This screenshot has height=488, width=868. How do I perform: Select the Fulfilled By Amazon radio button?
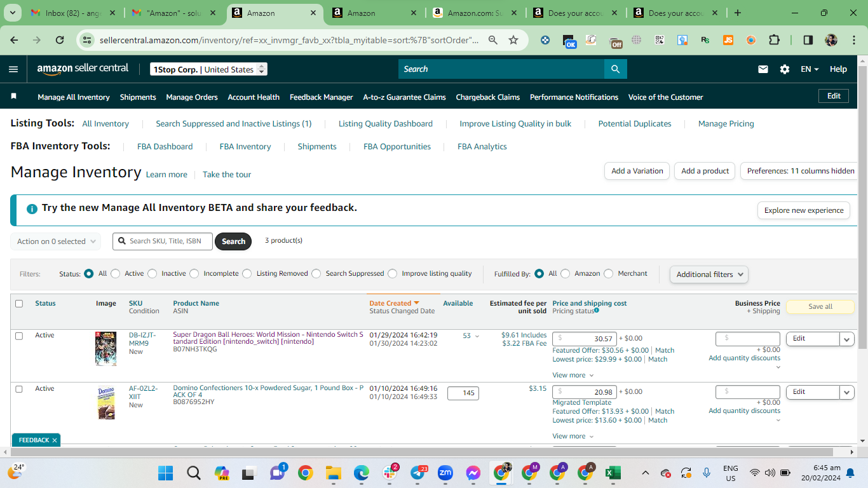point(566,274)
